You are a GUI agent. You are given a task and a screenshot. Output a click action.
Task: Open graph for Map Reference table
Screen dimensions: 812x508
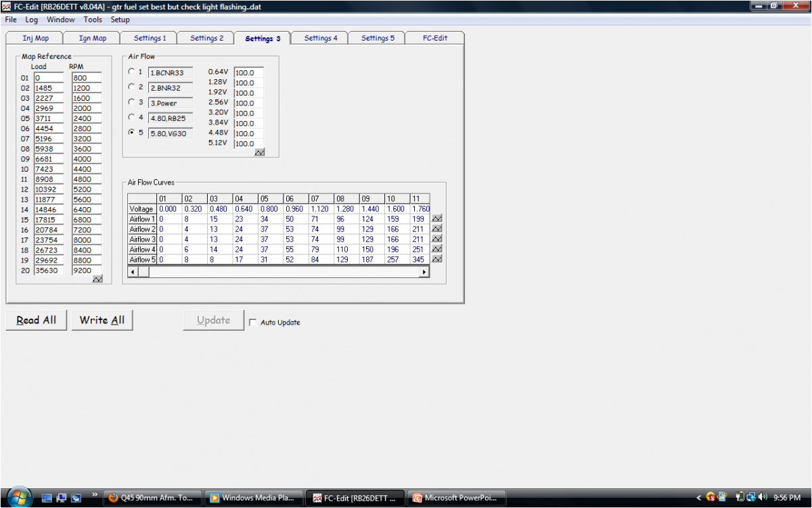[x=97, y=279]
